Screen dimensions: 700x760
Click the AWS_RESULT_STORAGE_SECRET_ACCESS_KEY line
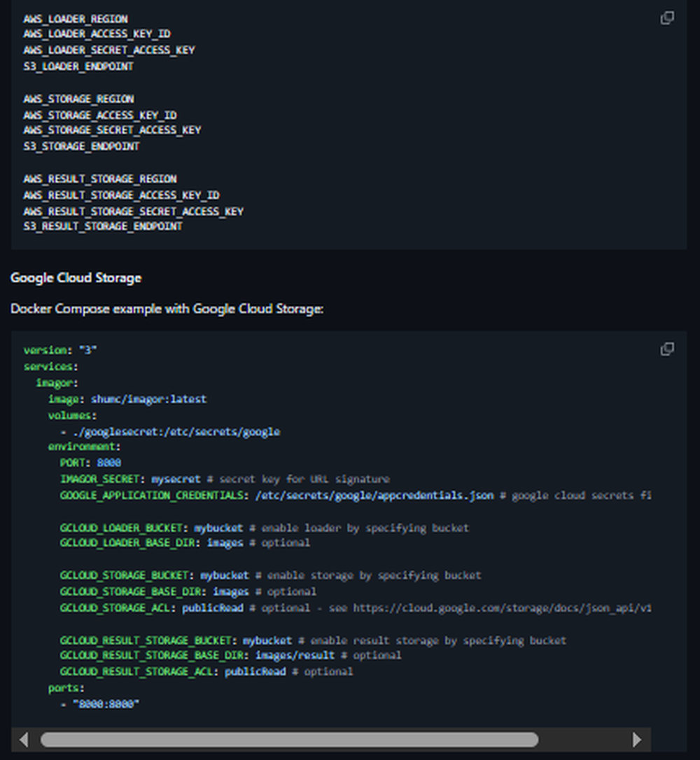(x=132, y=211)
